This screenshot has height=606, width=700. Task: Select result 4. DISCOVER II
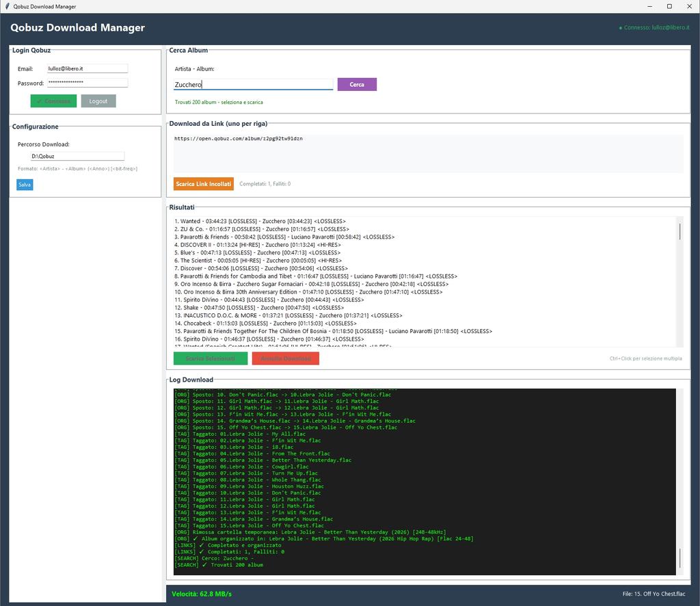(258, 245)
